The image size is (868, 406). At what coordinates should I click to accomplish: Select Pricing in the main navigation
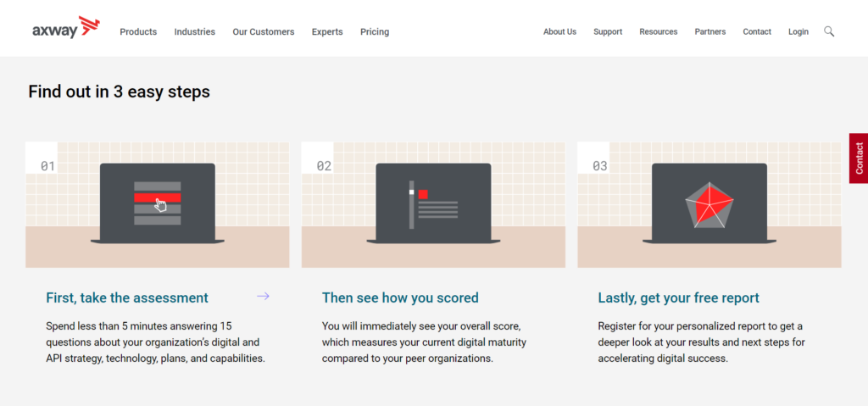pos(375,32)
